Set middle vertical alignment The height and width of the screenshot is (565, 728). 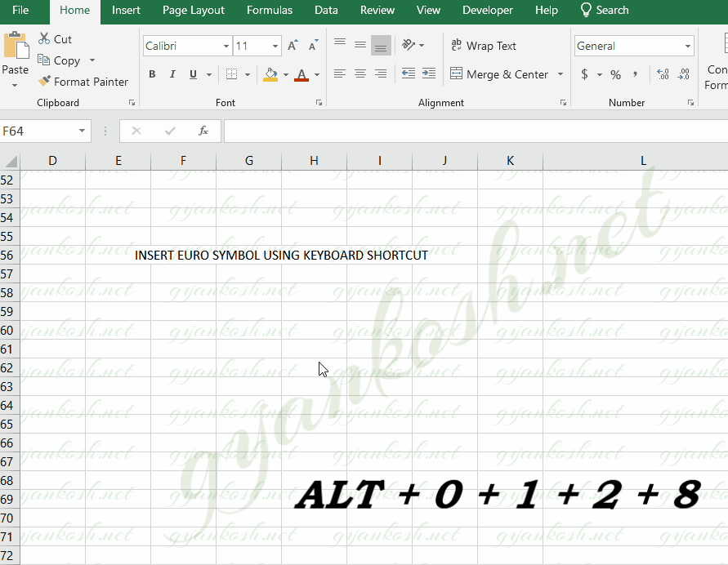tap(360, 45)
